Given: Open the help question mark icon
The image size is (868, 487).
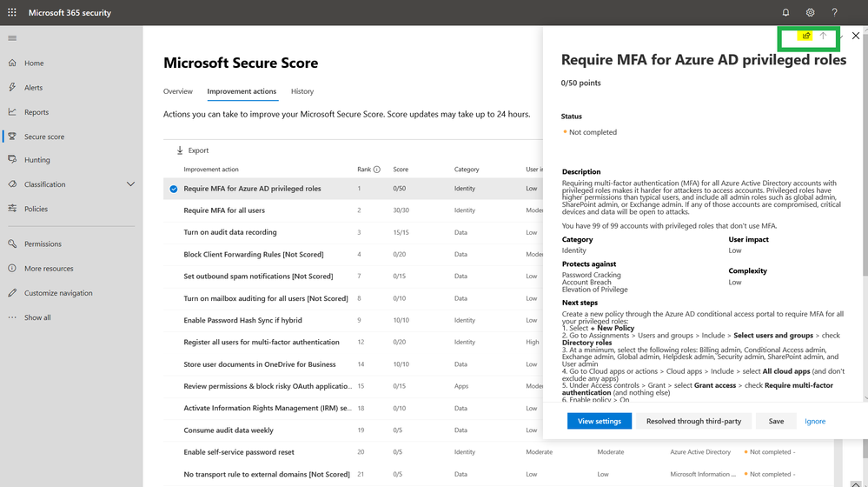Looking at the screenshot, I should (x=834, y=12).
